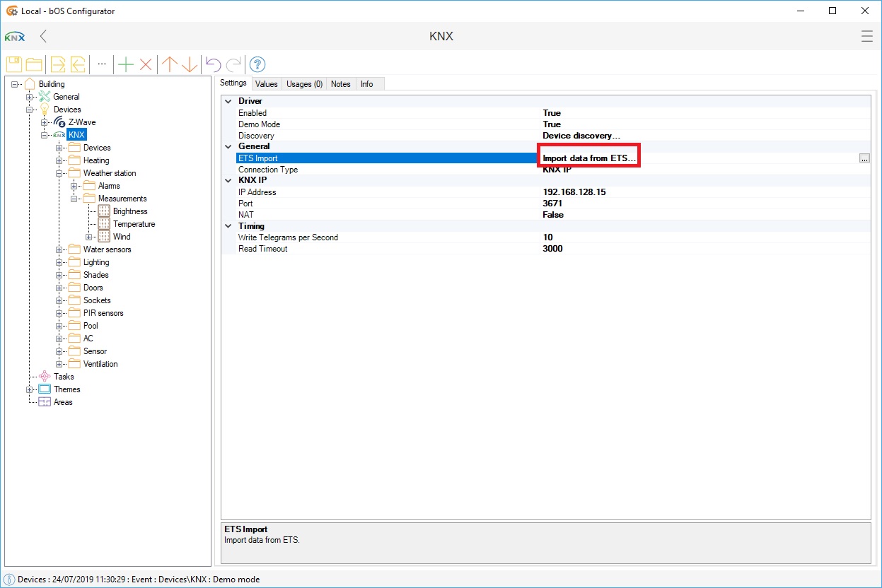This screenshot has width=882, height=588.
Task: Switch to the Settings tab
Action: 233,83
